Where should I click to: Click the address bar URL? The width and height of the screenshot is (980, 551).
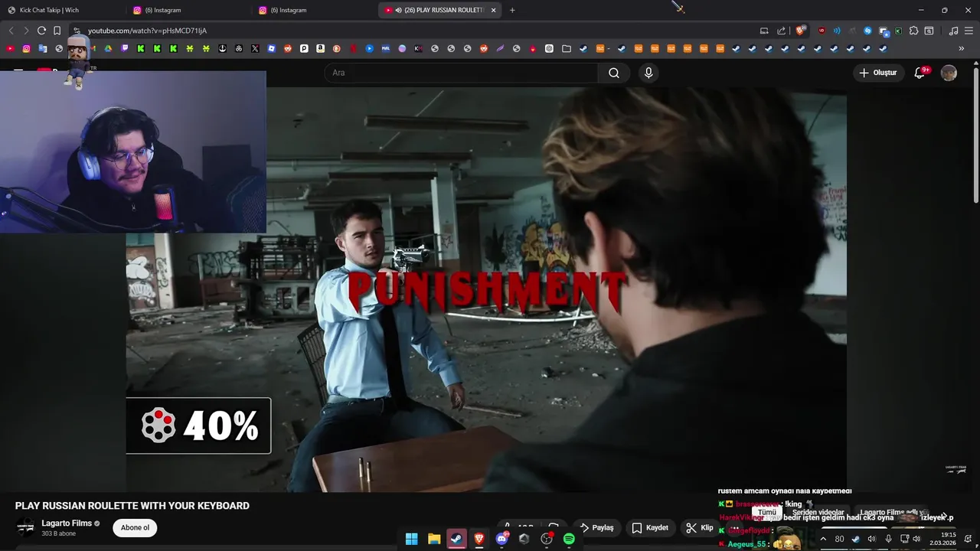[147, 31]
